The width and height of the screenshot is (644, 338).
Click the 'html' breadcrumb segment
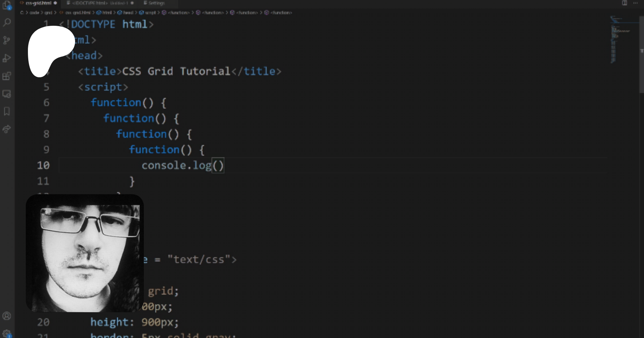coord(107,13)
